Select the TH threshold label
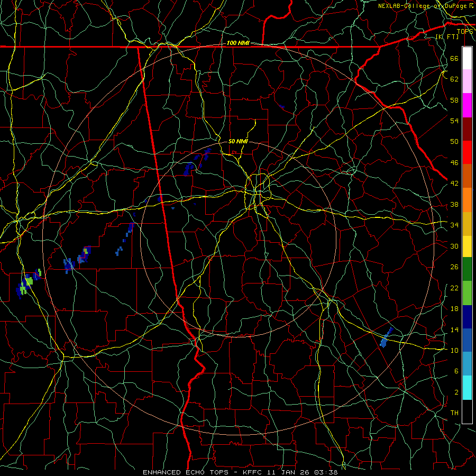 coord(454,413)
